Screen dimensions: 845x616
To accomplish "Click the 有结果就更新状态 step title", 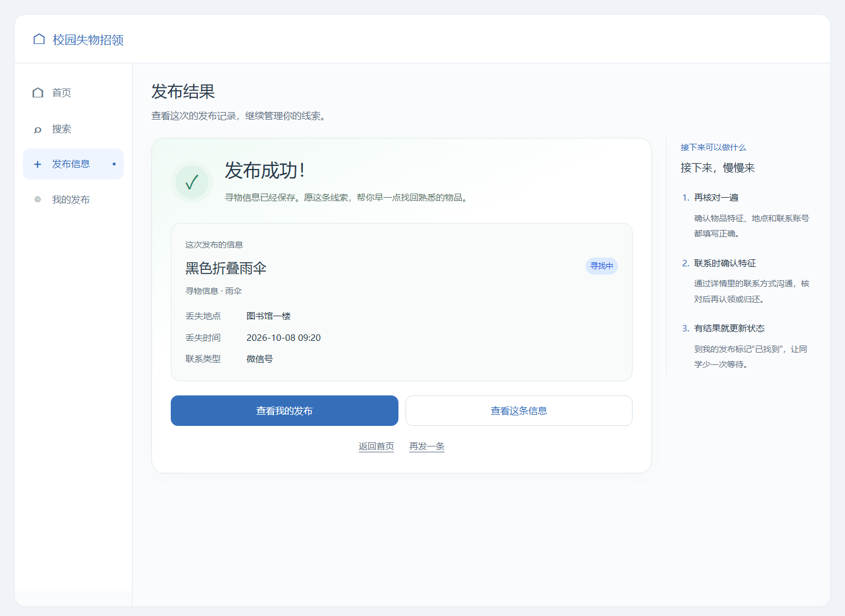I will tap(729, 329).
